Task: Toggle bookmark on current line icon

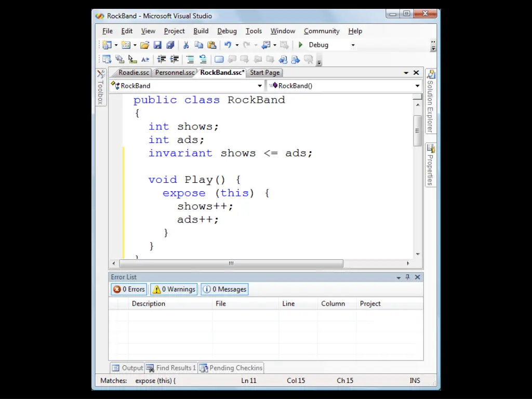Action: pos(219,59)
